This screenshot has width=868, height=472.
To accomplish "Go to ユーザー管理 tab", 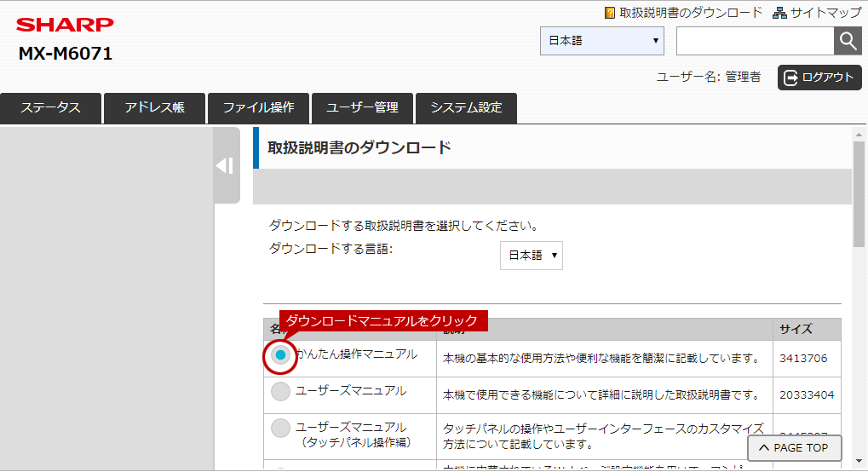I will [363, 108].
